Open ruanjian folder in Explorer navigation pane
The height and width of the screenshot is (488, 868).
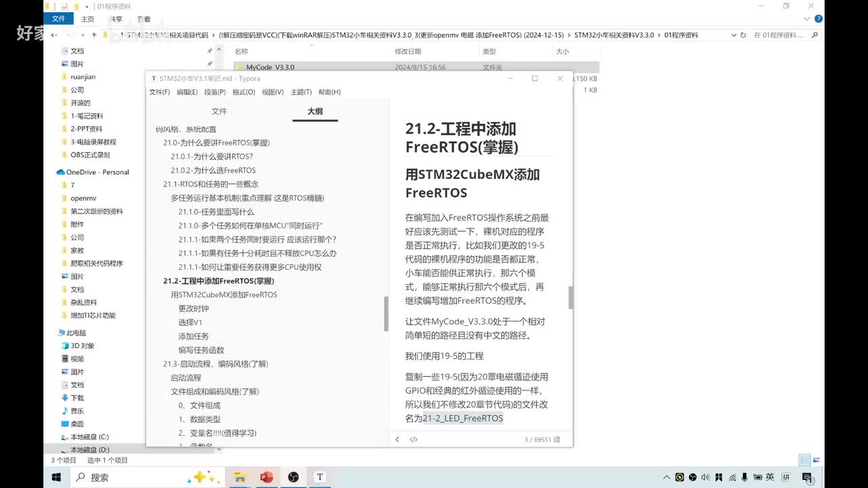(83, 77)
